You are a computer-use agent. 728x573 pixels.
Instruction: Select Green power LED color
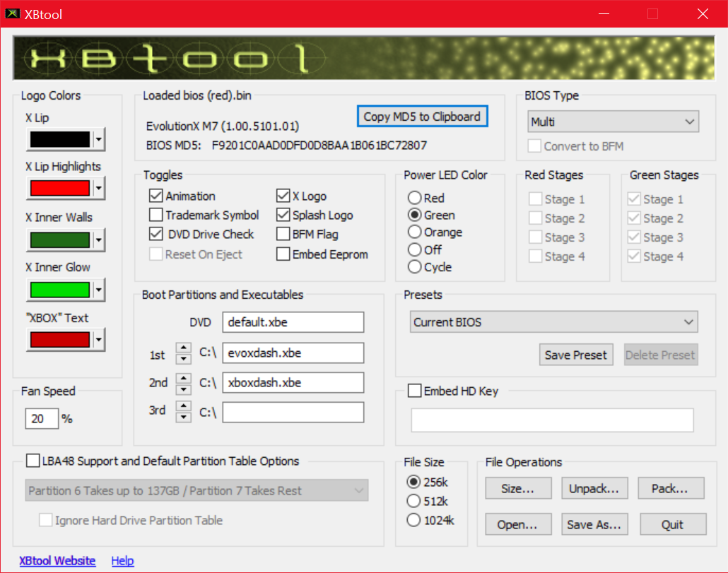[414, 215]
